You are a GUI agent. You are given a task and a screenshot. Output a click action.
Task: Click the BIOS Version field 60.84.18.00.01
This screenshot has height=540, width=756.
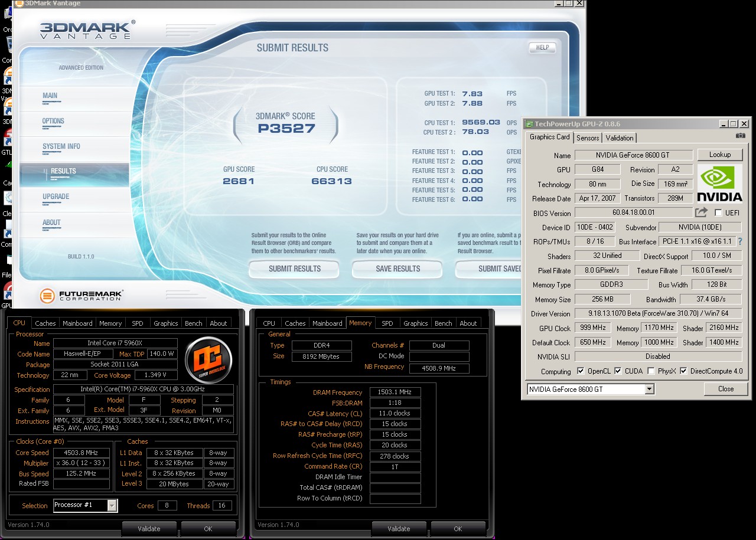click(633, 212)
